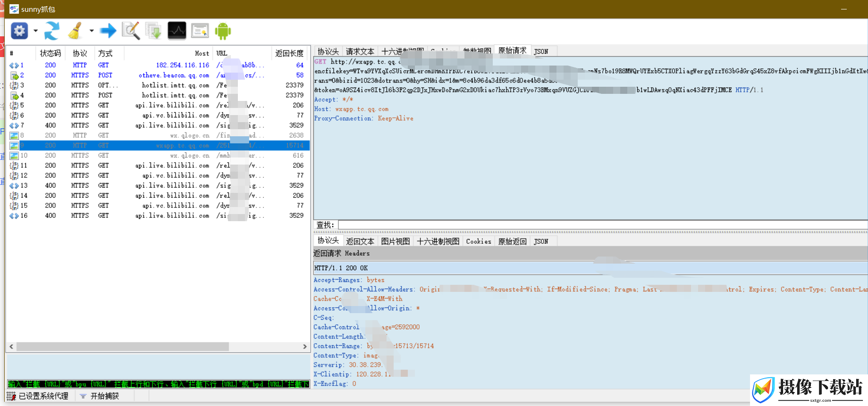Click the HTTP/1.1 200 OK status line
Image resolution: width=868 pixels, height=406 pixels.
click(x=590, y=268)
